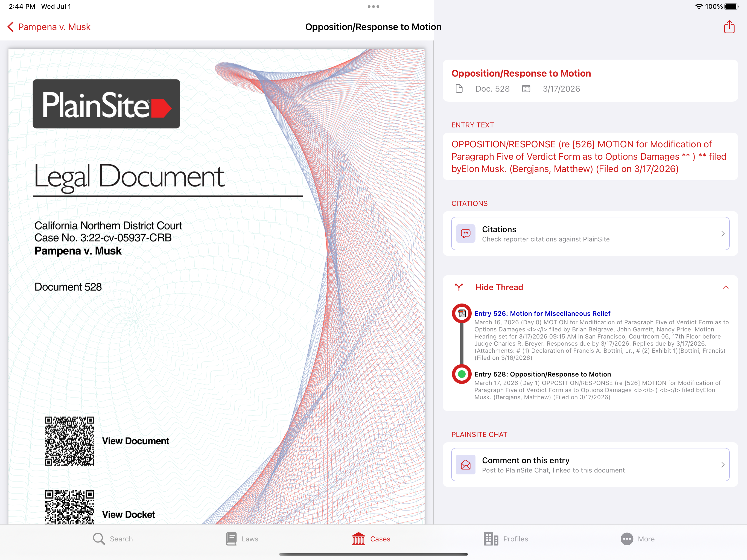747x560 pixels.
Task: Switch to the Laws tab
Action: (x=242, y=539)
